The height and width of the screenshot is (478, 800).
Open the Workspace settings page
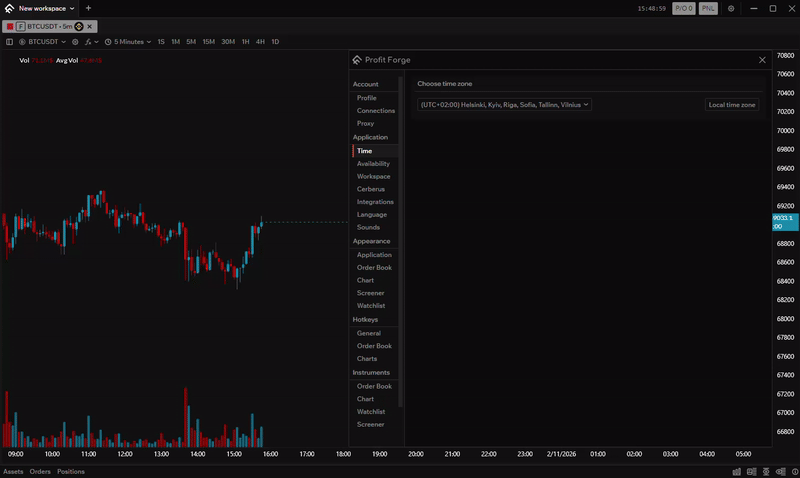click(x=374, y=177)
